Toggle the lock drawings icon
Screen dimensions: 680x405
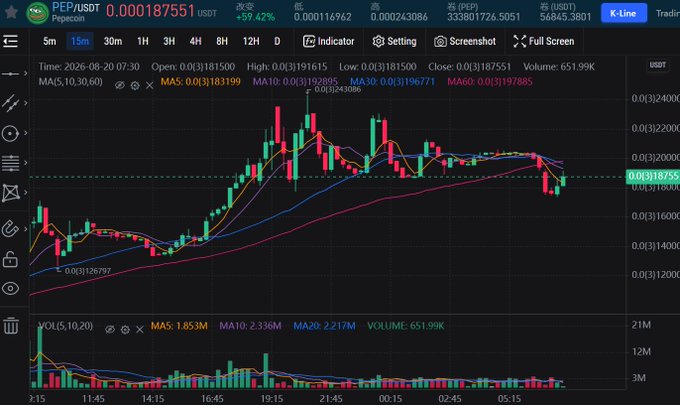(10, 259)
